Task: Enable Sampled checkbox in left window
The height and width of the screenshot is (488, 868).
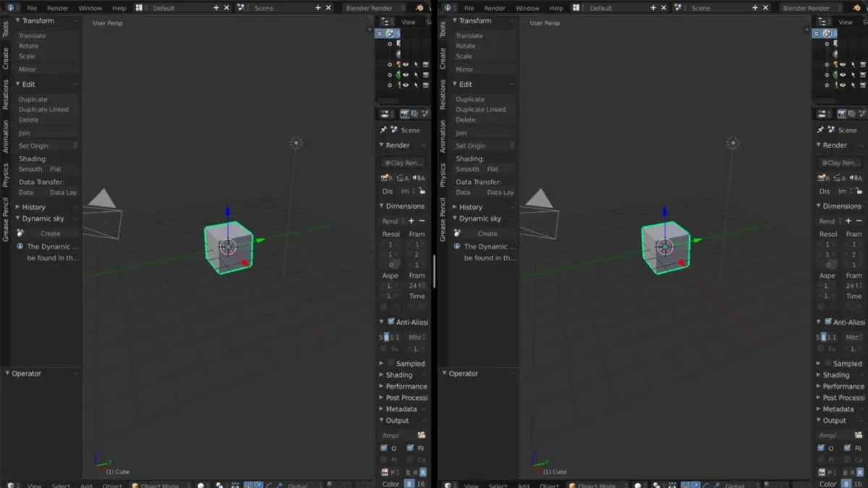Action: point(391,363)
